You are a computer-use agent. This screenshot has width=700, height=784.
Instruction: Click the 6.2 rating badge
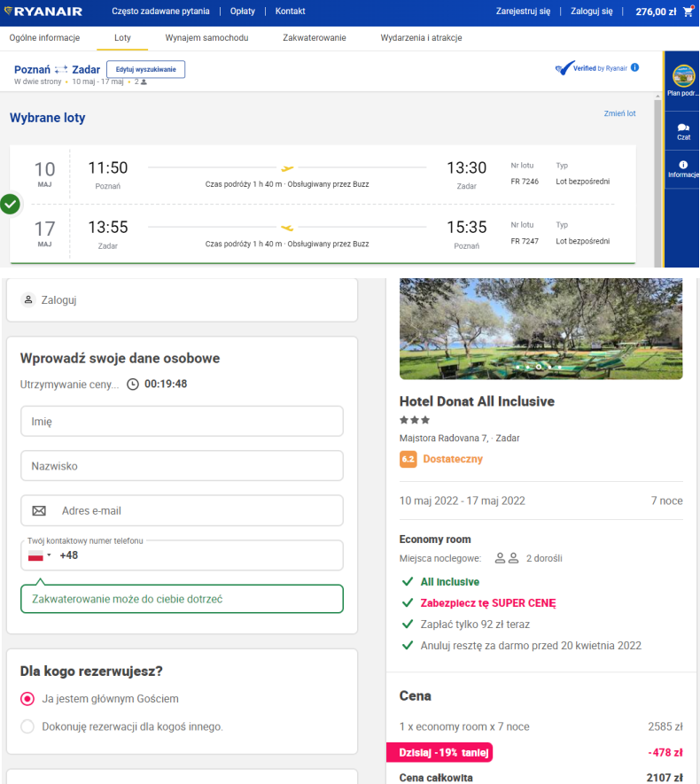click(x=408, y=459)
